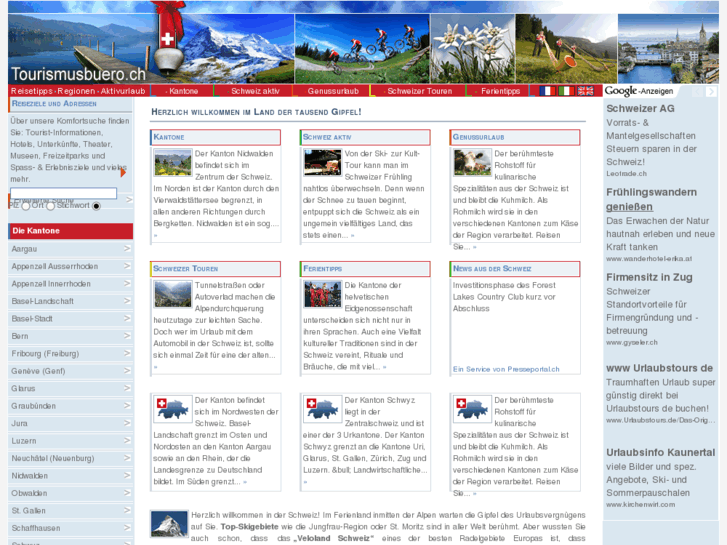Screen dimensions: 727x545
Task: Click the orange arrow beside Komfortsuche text
Action: point(123,173)
